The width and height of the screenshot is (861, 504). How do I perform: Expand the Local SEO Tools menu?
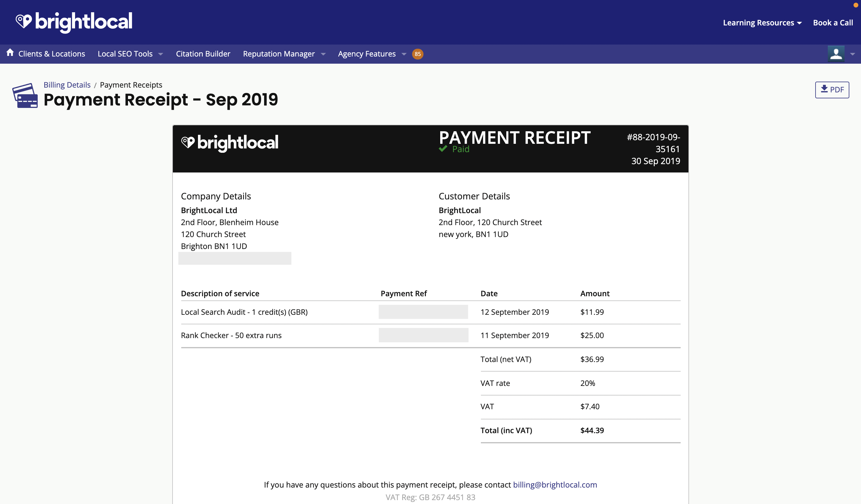point(130,54)
